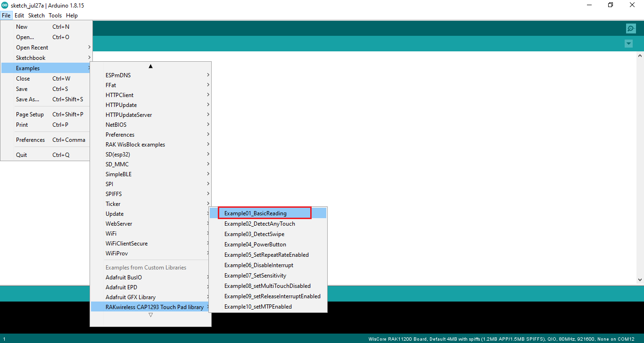Choose New from File menu

(x=46, y=27)
